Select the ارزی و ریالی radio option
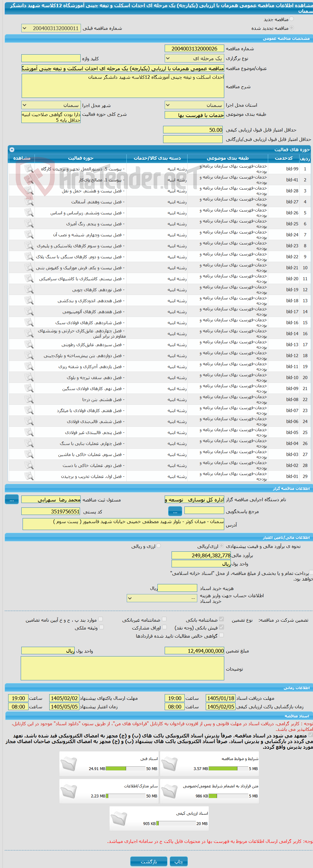313x868 pixels. click(x=159, y=546)
